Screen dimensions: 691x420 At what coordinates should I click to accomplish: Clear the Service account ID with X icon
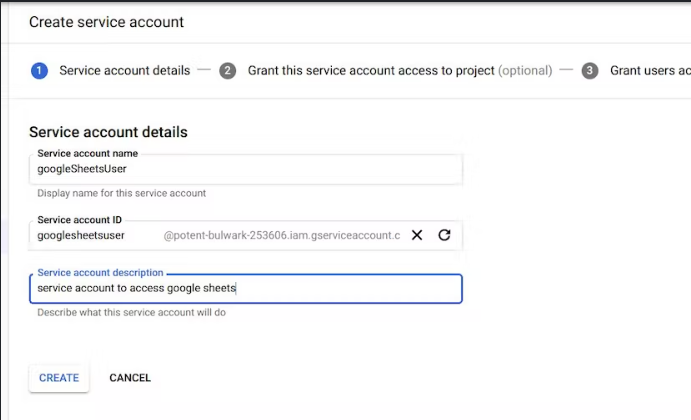click(x=417, y=235)
